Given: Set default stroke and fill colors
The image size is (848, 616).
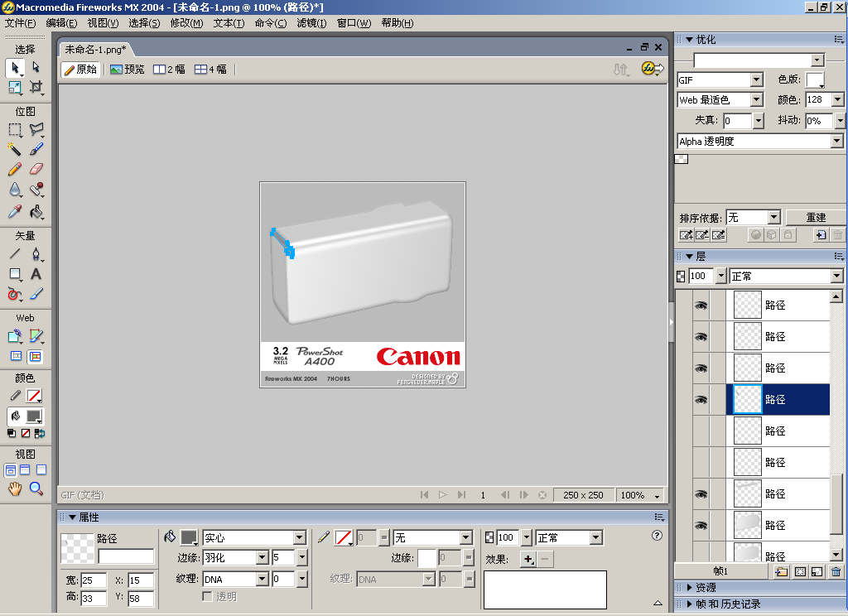Looking at the screenshot, I should click(12, 433).
